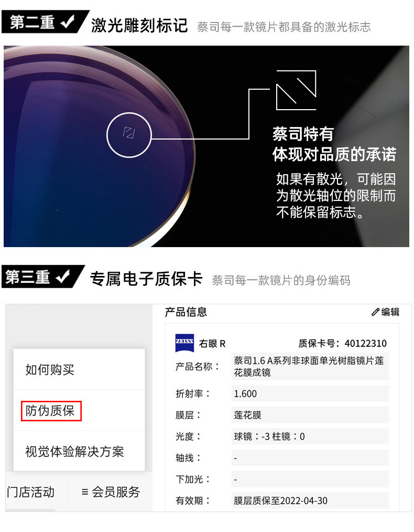Click the 有效期 warranty date field
Screen dimensions: 414x532
(x=310, y=501)
